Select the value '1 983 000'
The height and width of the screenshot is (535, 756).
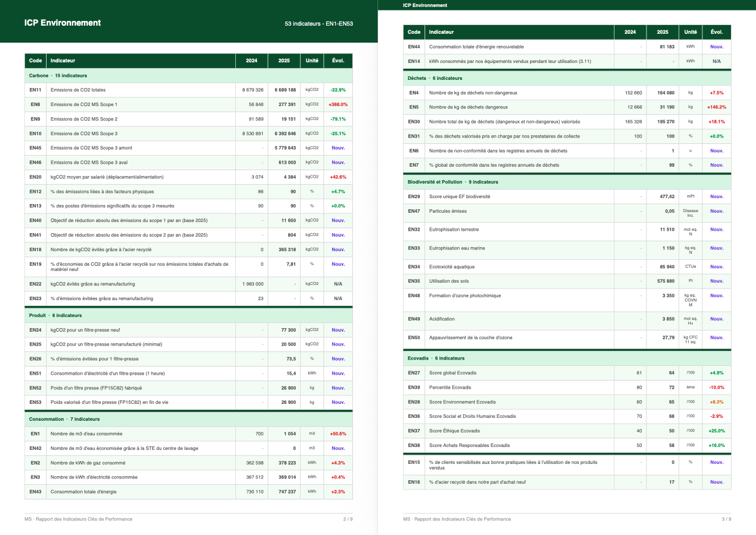253,284
